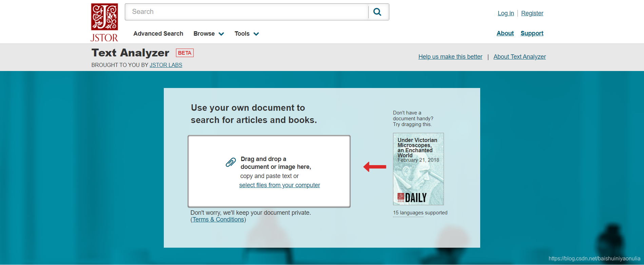Click the JSTOR logo
644x265 pixels.
click(104, 22)
